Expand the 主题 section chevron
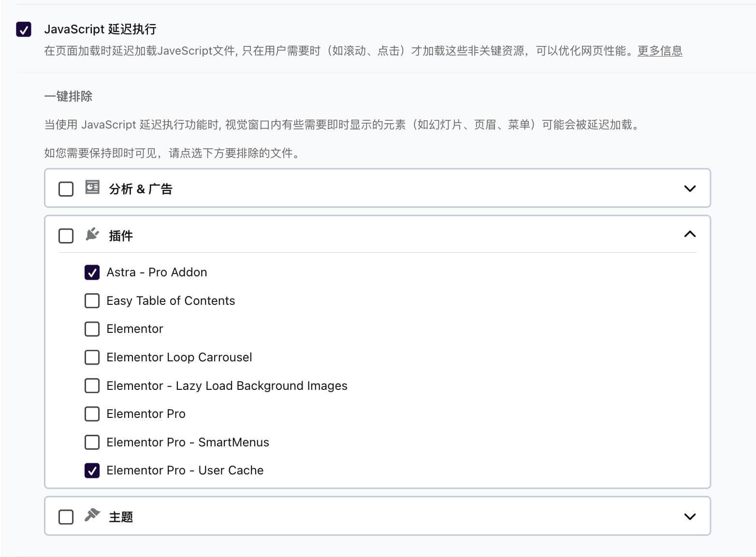 tap(690, 516)
